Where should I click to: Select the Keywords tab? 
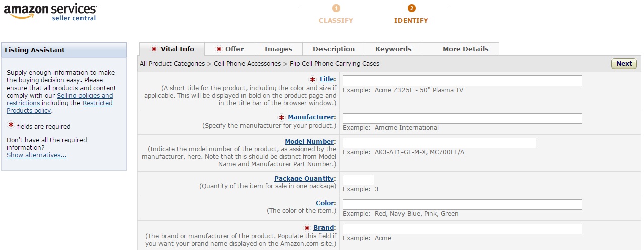click(393, 49)
